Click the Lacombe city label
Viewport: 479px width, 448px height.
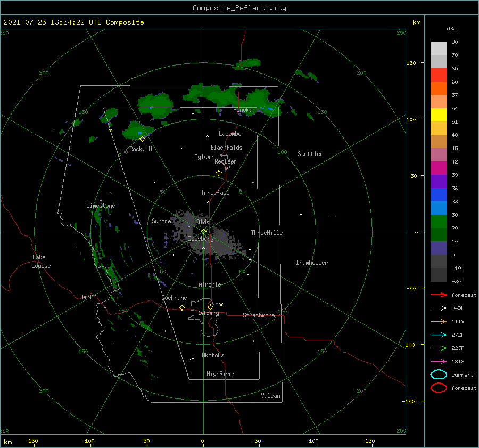click(x=230, y=134)
